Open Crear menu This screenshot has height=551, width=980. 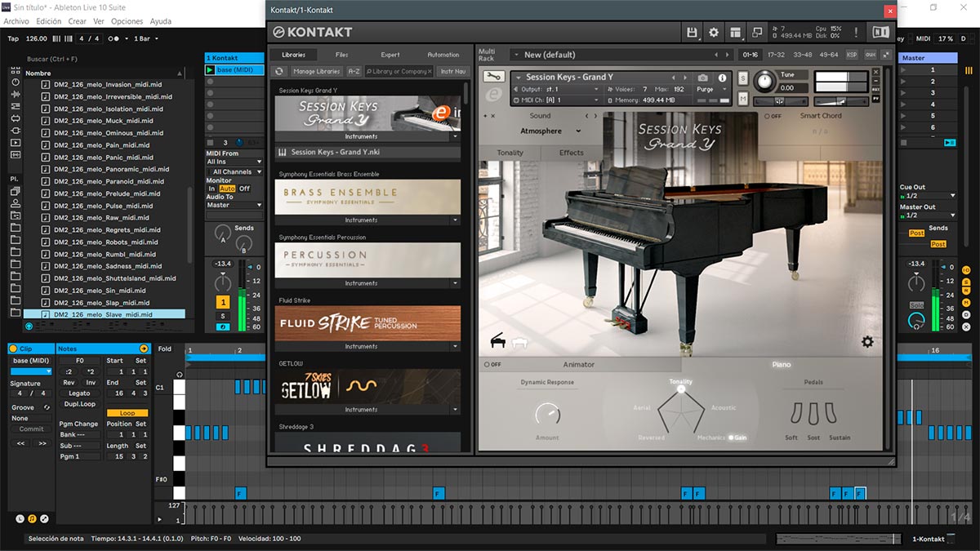click(x=77, y=21)
